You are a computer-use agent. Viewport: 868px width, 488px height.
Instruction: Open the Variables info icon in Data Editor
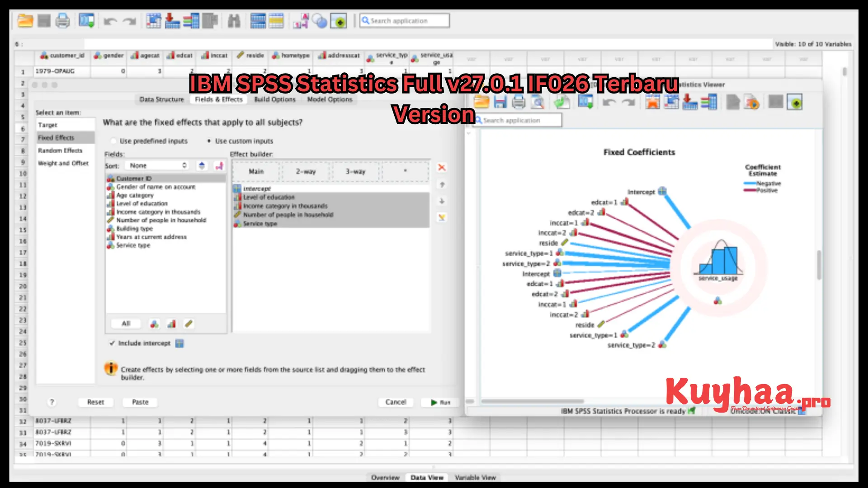click(x=191, y=21)
